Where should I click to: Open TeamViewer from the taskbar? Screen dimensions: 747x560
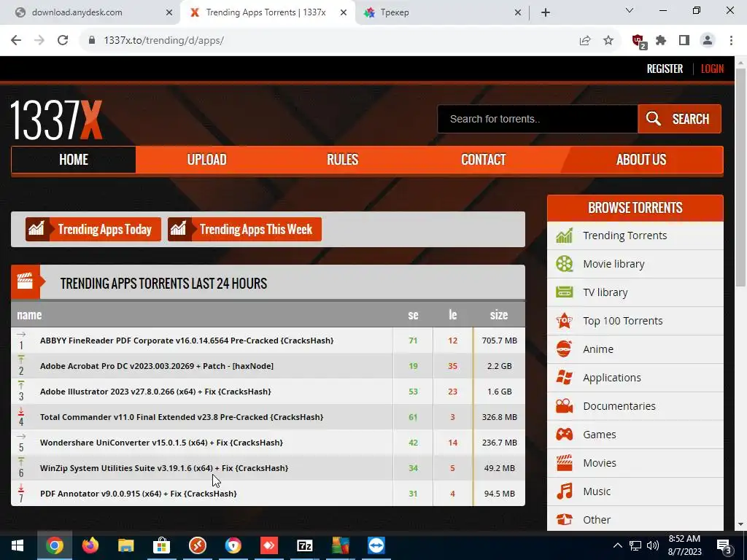376,545
